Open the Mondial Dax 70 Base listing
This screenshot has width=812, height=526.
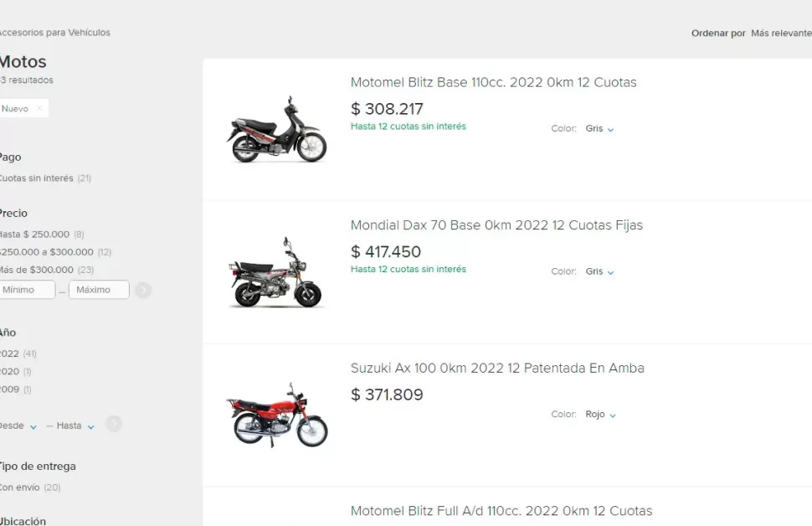point(496,224)
